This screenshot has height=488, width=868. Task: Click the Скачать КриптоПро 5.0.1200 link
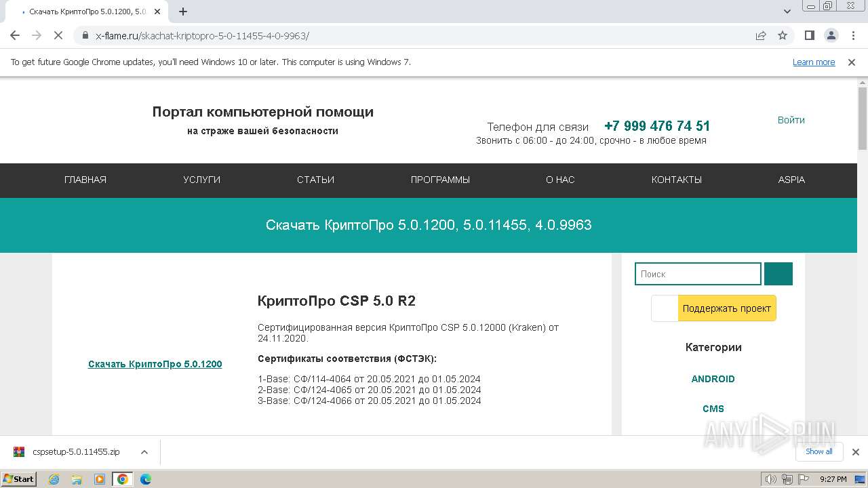point(155,364)
